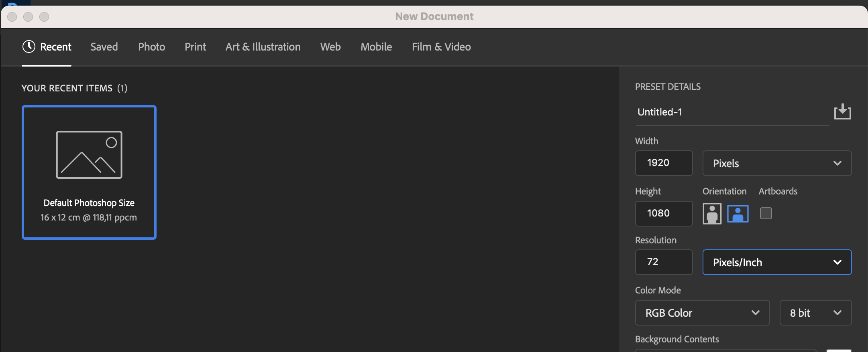The width and height of the screenshot is (868, 352).
Task: Click the New Document window title
Action: (434, 16)
